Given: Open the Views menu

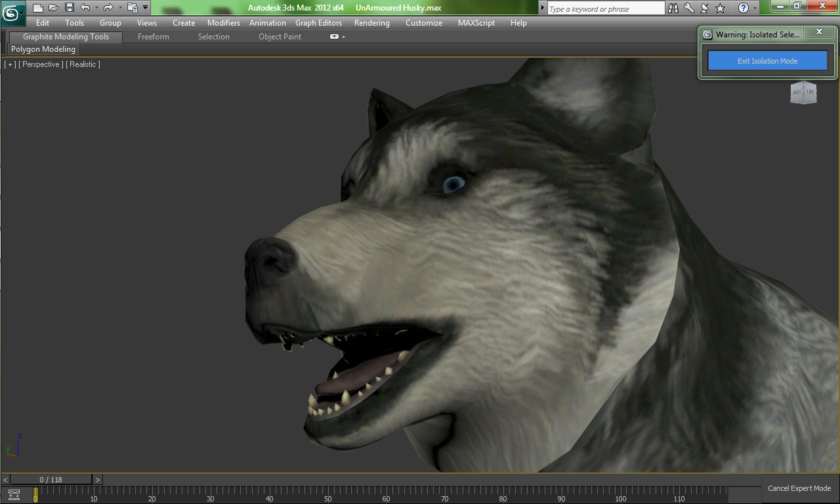Looking at the screenshot, I should click(x=147, y=22).
